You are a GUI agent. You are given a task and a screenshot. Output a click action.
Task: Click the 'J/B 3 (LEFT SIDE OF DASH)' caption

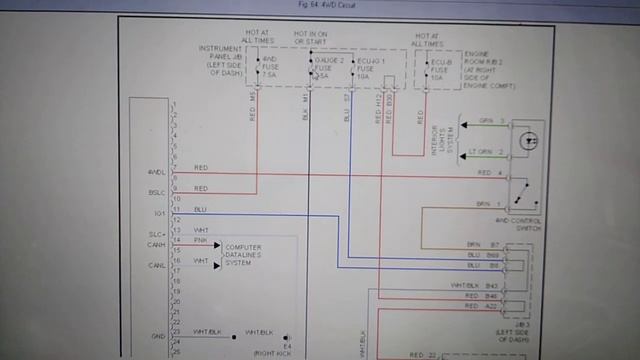513,332
